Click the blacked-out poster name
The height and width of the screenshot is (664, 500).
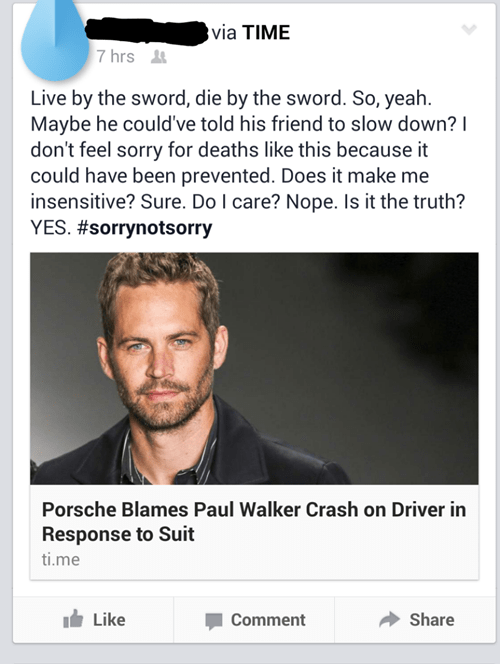147,31
